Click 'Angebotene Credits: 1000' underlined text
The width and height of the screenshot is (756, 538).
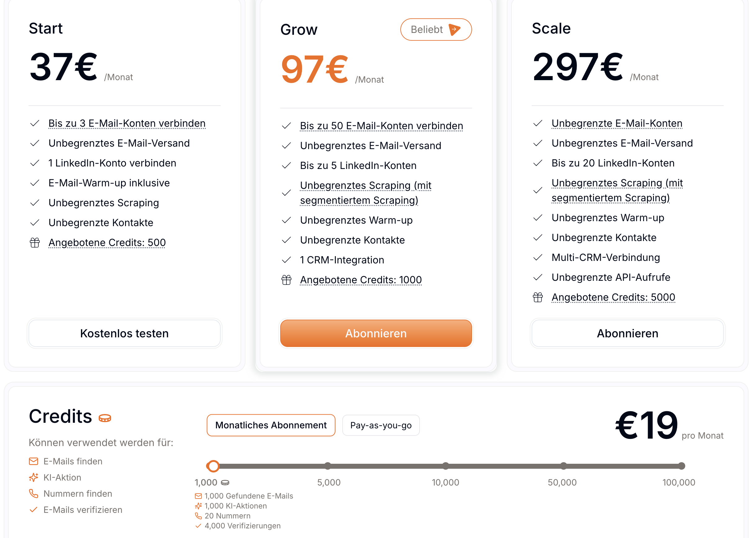(361, 280)
